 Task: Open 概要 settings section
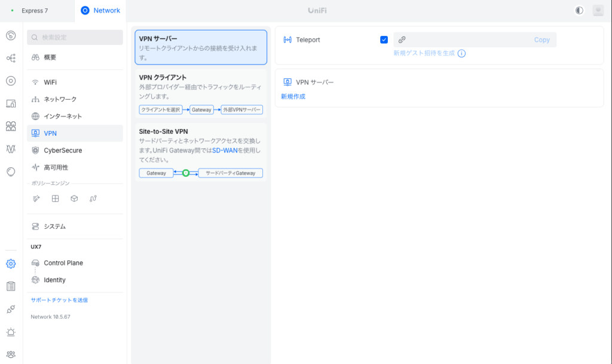(x=75, y=57)
